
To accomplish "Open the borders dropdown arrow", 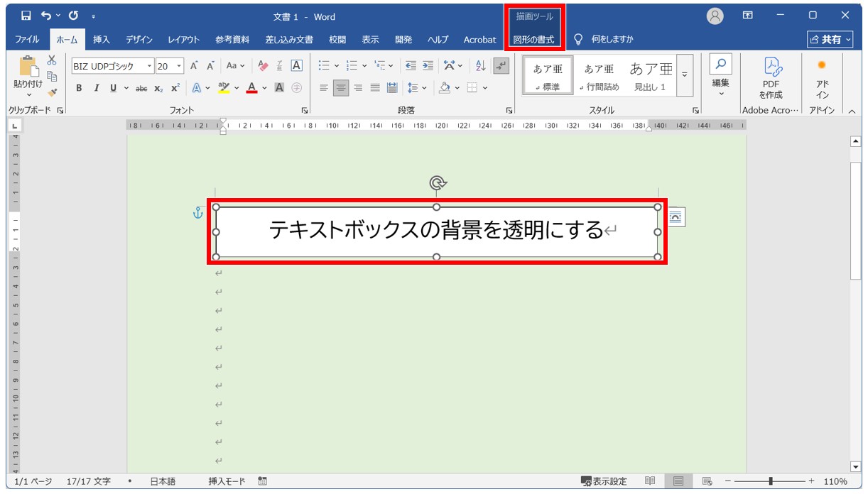I will point(485,88).
